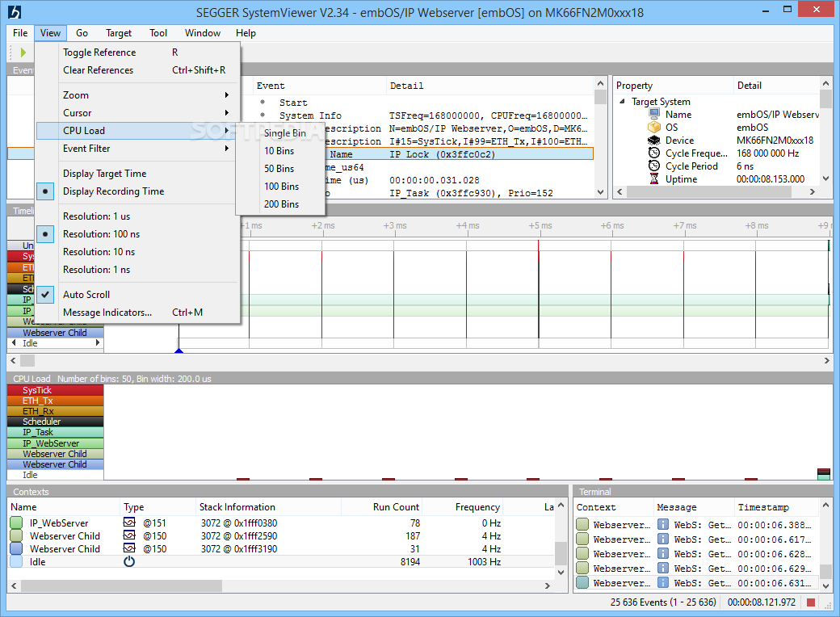Select Display Target Time option

coord(136,174)
